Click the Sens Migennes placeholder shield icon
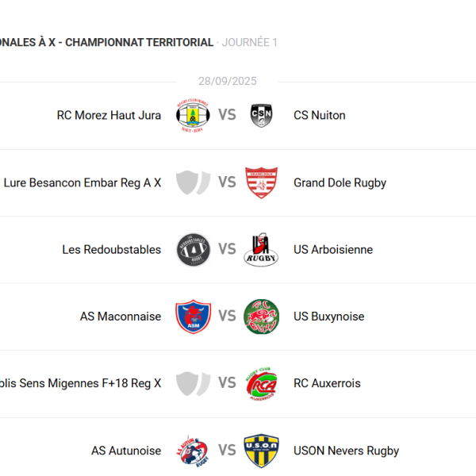This screenshot has width=476, height=476. (x=193, y=383)
